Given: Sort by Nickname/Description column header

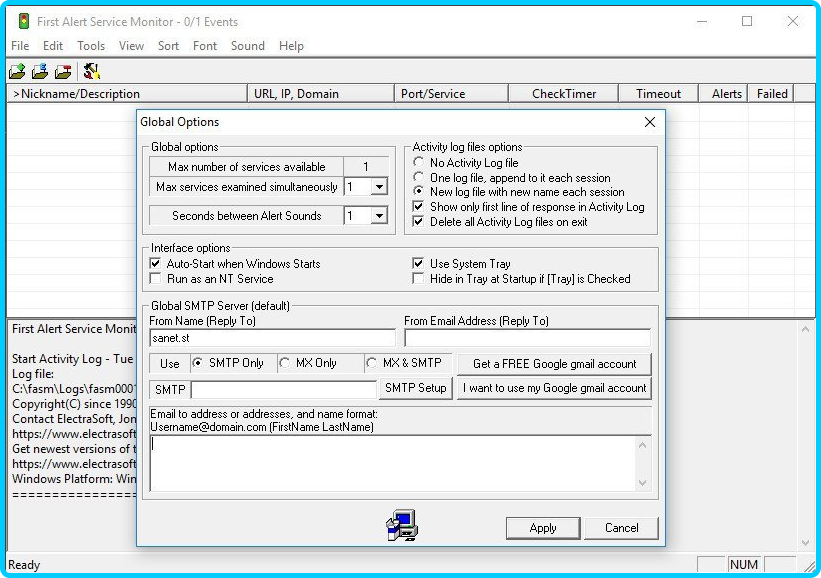Looking at the screenshot, I should click(127, 94).
